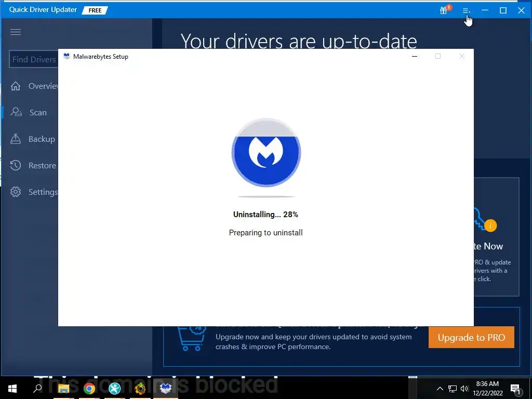Minimize the Malwarebytes Setup window
The width and height of the screenshot is (532, 399).
(x=414, y=56)
